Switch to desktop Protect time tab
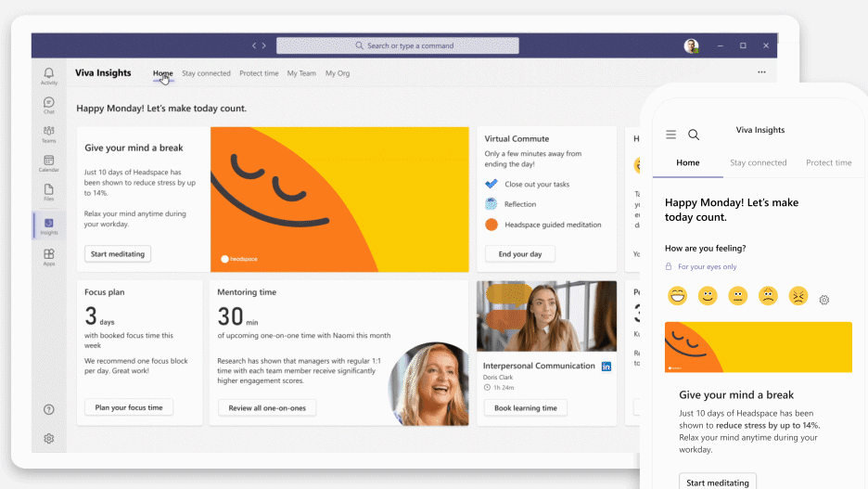Viewport: 868px width, 489px height. 259,73
